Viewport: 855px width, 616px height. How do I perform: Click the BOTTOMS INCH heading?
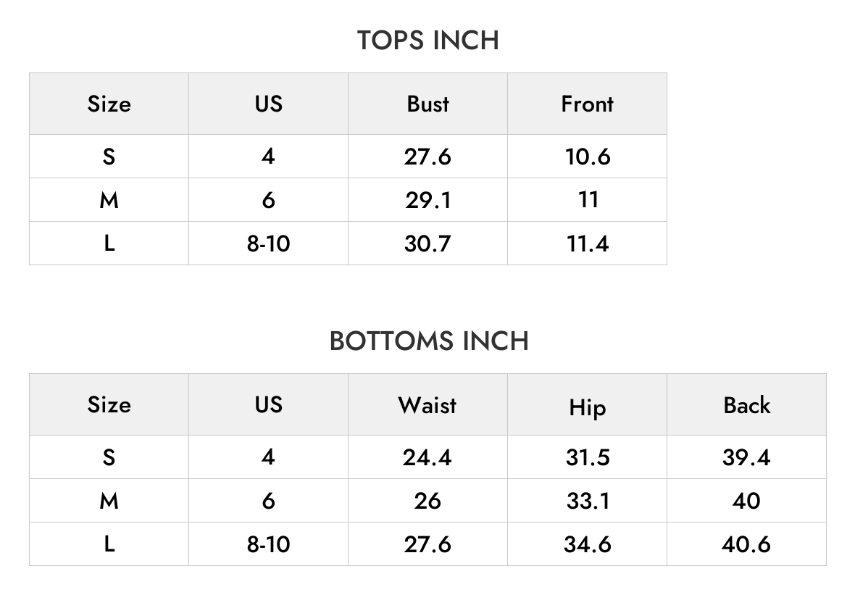pos(429,341)
